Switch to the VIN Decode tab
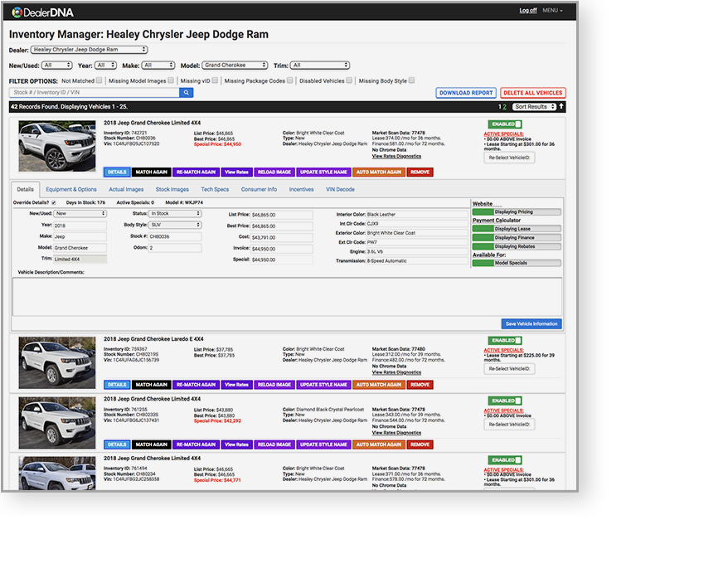Image resolution: width=728 pixels, height=578 pixels. pos(340,189)
